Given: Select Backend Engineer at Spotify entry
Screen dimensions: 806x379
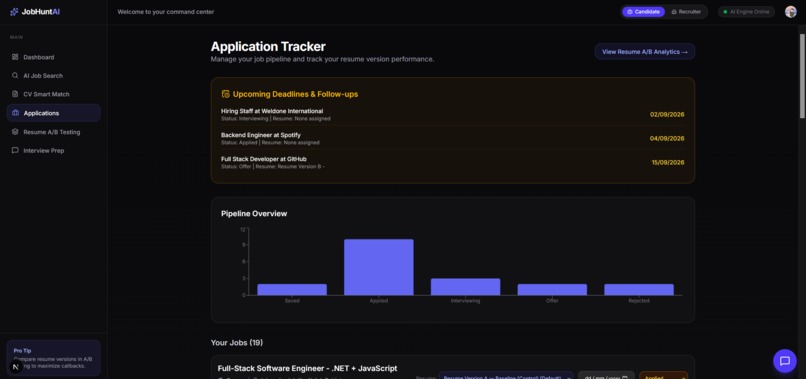Looking at the screenshot, I should [x=452, y=138].
